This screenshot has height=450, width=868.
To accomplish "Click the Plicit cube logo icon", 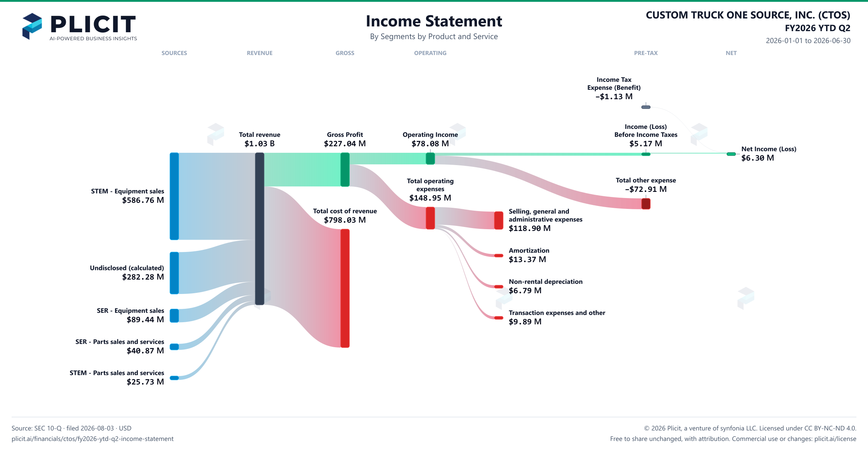I will pos(32,26).
